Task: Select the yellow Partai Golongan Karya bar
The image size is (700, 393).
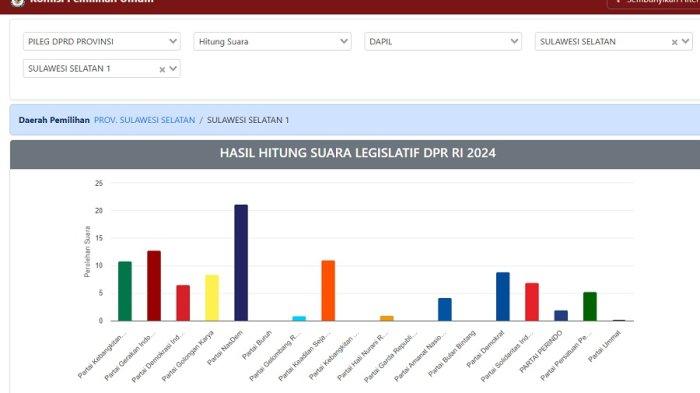Action: [x=212, y=298]
